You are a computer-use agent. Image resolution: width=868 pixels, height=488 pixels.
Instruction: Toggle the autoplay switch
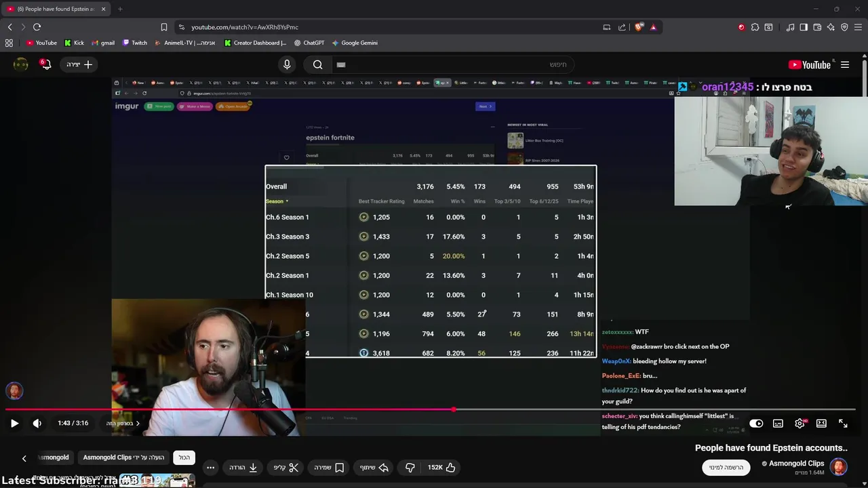[756, 423]
